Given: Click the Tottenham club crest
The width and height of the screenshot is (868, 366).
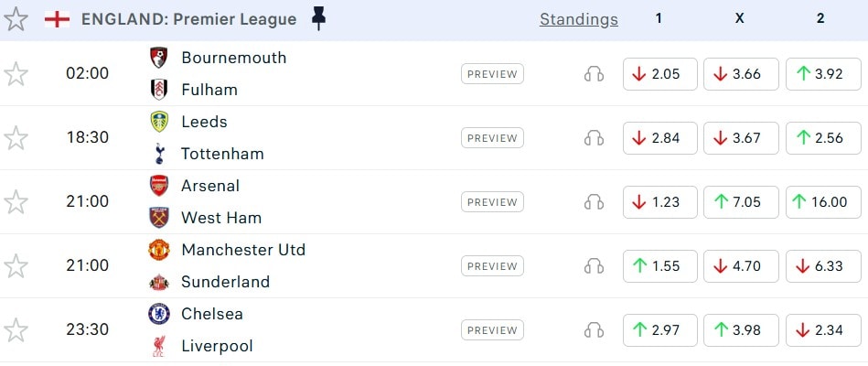Looking at the screenshot, I should 159,154.
